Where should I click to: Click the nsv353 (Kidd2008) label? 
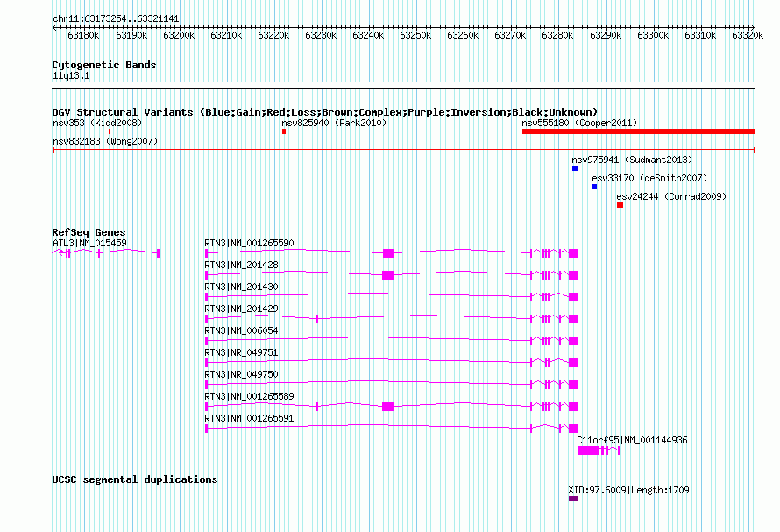pyautogui.click(x=97, y=123)
